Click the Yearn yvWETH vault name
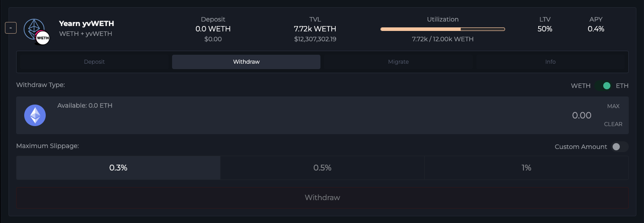Screen dimensions: 644x223 coord(86,24)
